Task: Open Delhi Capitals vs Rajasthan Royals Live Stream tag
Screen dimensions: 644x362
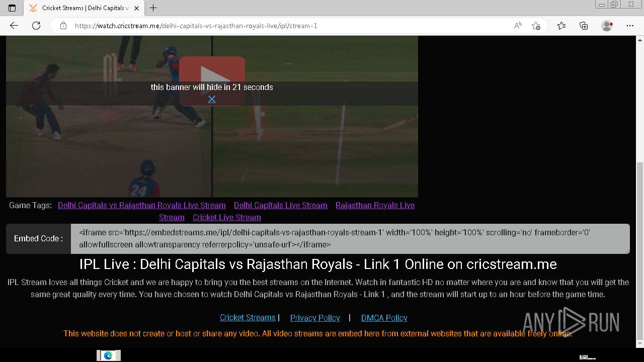Action: coord(142,205)
